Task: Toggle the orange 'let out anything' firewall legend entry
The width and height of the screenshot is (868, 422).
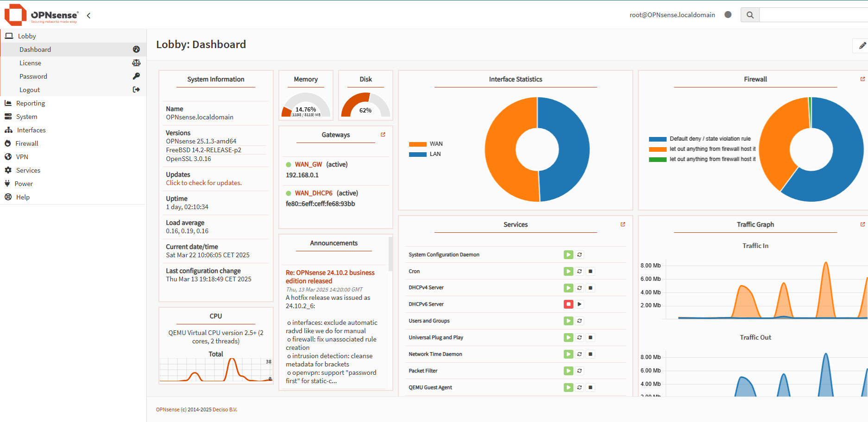Action: (702, 149)
